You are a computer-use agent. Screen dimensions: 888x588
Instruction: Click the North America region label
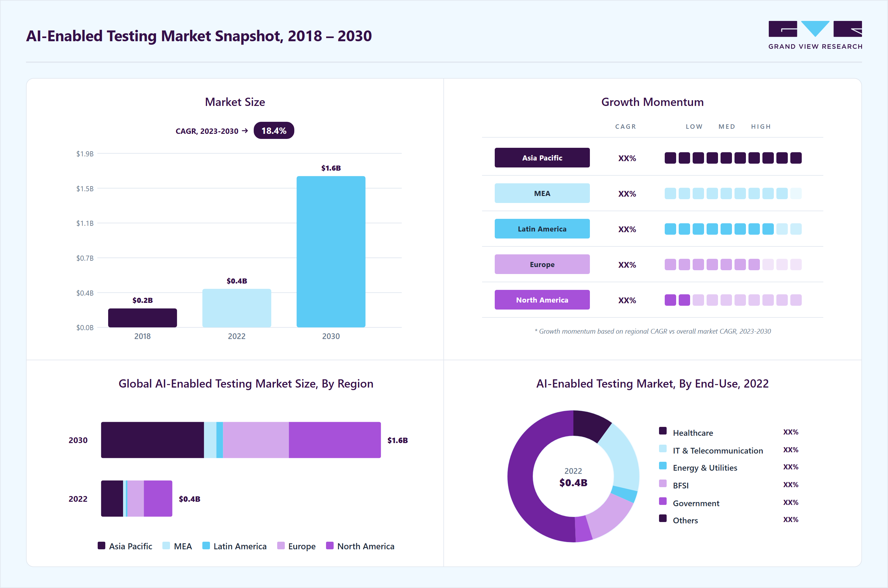click(x=542, y=300)
